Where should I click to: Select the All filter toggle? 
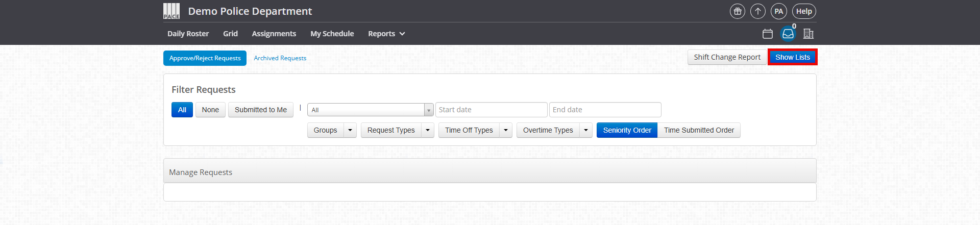click(182, 110)
